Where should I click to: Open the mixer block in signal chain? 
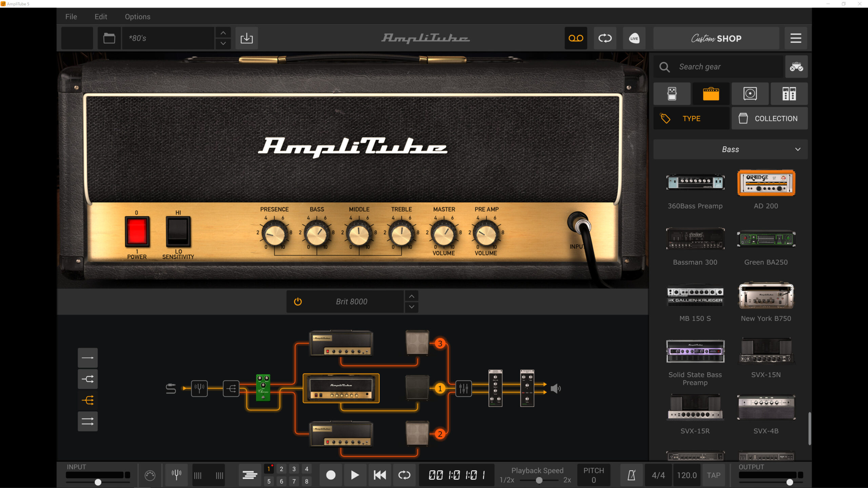click(x=463, y=388)
